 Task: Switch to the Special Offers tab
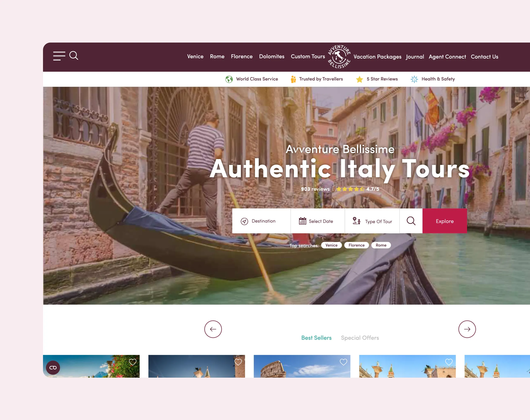[x=360, y=338]
